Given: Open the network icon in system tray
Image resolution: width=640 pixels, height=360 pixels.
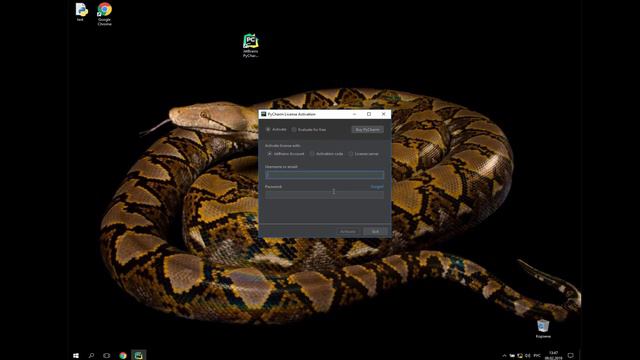Looking at the screenshot, I should click(x=520, y=356).
